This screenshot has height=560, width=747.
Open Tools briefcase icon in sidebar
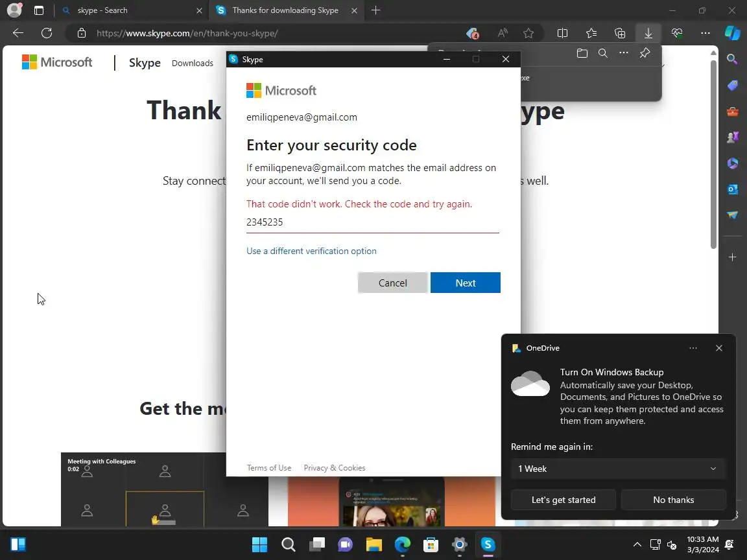click(732, 111)
